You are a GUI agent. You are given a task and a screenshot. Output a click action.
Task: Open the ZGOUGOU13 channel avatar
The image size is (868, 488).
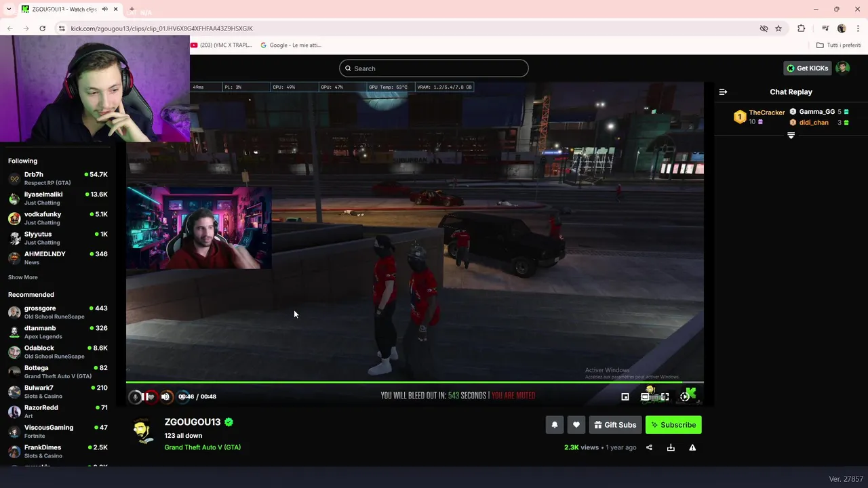pos(142,431)
